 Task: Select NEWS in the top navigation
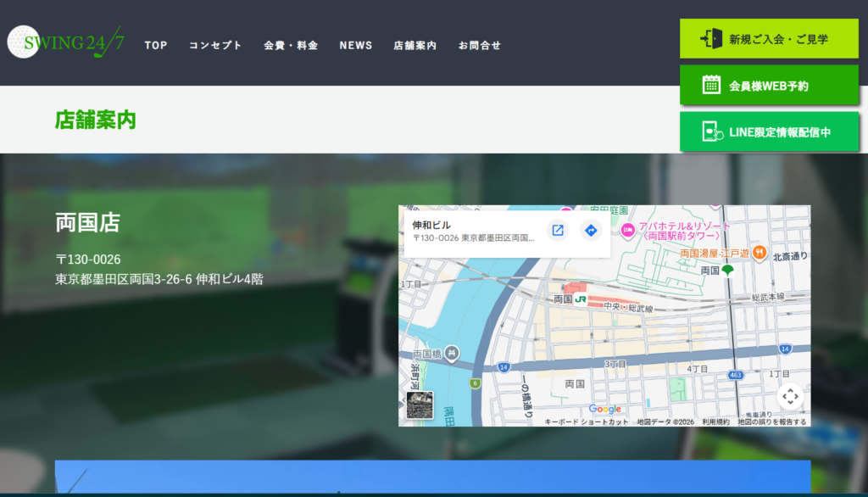(356, 45)
